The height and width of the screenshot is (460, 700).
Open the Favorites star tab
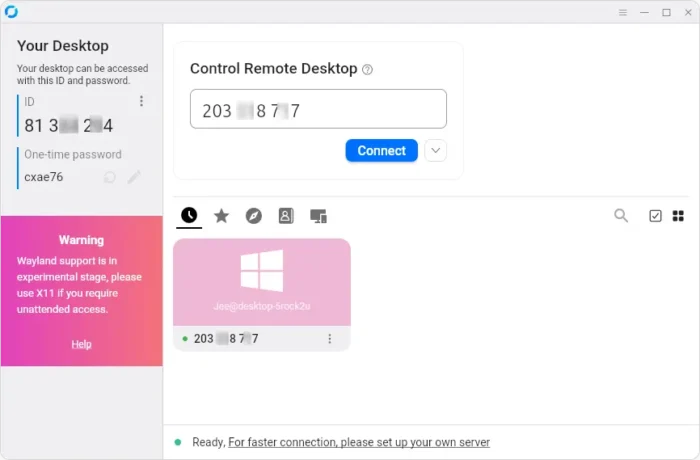(221, 215)
